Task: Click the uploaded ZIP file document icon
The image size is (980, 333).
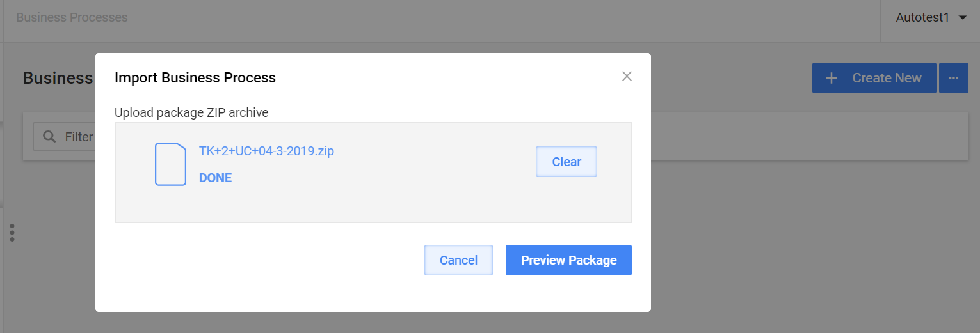Action: tap(170, 164)
